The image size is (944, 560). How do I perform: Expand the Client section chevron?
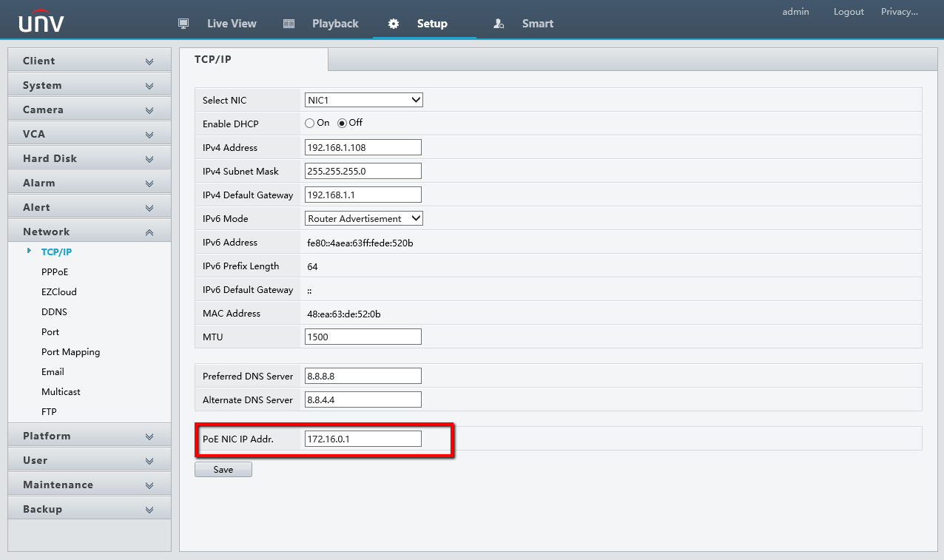149,61
